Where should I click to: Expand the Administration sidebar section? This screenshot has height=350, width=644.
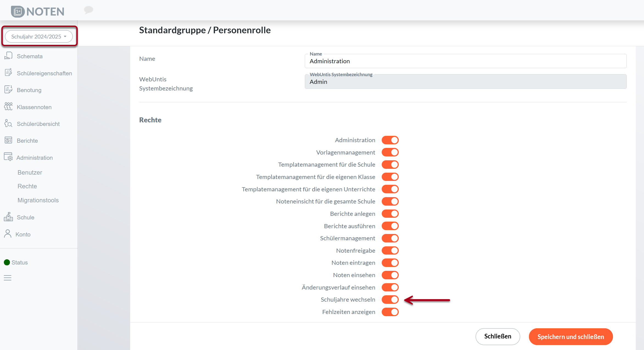click(x=34, y=158)
